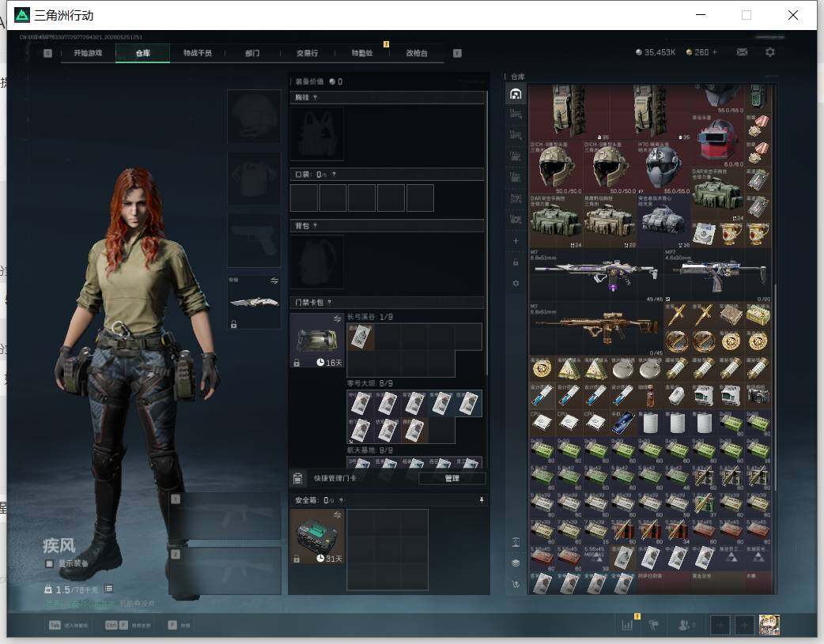Pin the 安全箱 panel with the pin icon
Image resolution: width=824 pixels, height=644 pixels.
click(481, 500)
